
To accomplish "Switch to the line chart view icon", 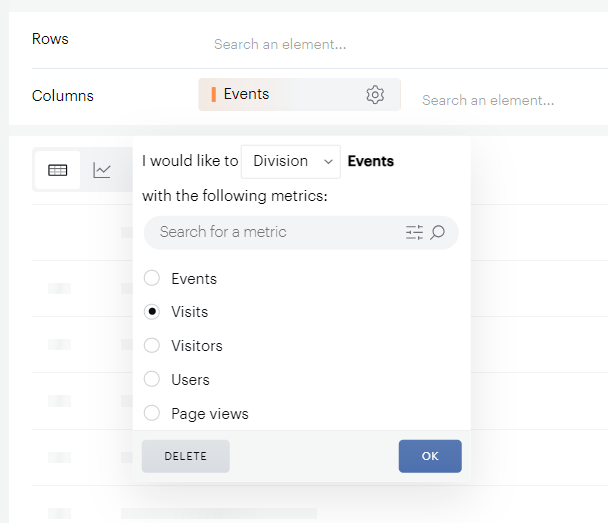I will tap(102, 170).
